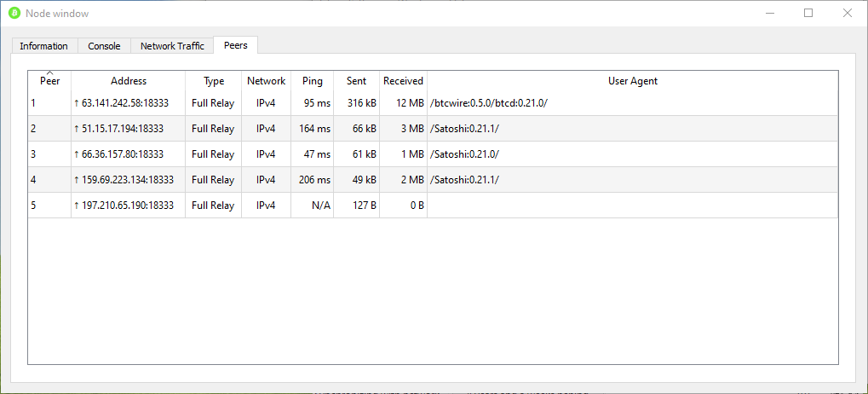This screenshot has height=394, width=868.
Task: Minimize the Node window
Action: 769,13
